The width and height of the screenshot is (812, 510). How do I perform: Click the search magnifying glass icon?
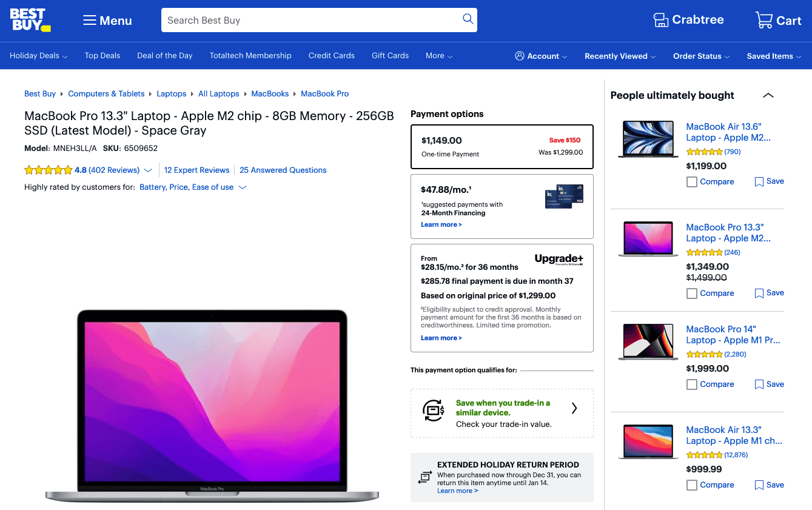click(x=468, y=19)
